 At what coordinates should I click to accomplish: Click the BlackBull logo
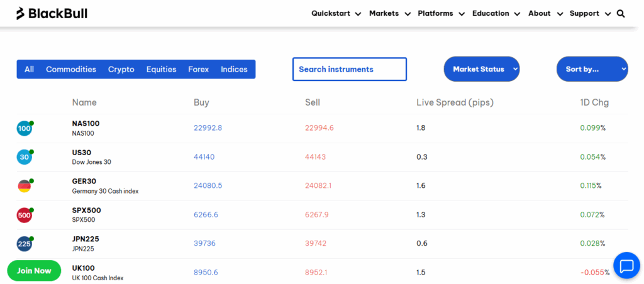click(x=52, y=14)
